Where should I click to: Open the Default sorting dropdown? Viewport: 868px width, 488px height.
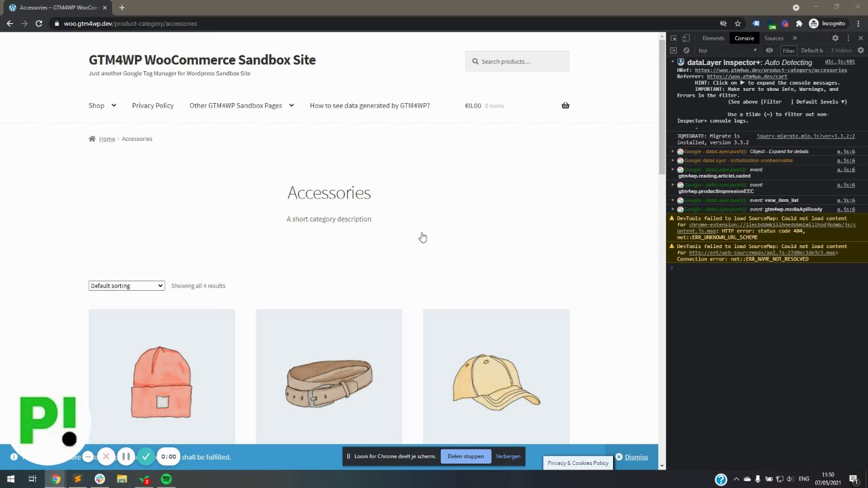tap(127, 286)
